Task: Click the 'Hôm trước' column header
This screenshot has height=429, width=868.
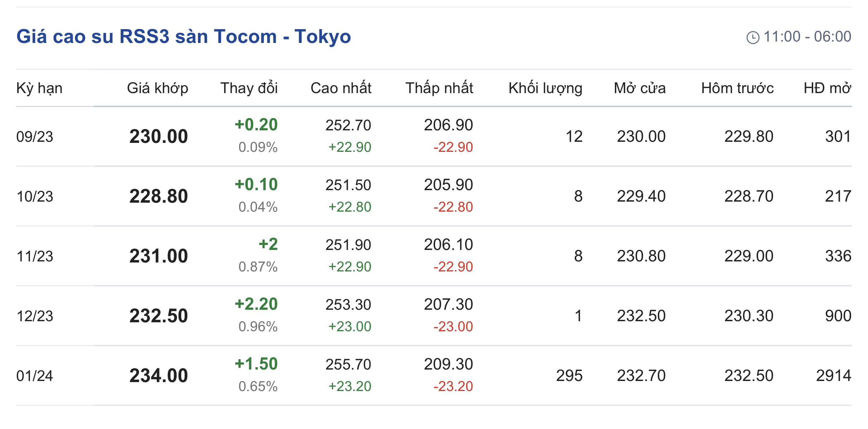Action: click(x=737, y=88)
